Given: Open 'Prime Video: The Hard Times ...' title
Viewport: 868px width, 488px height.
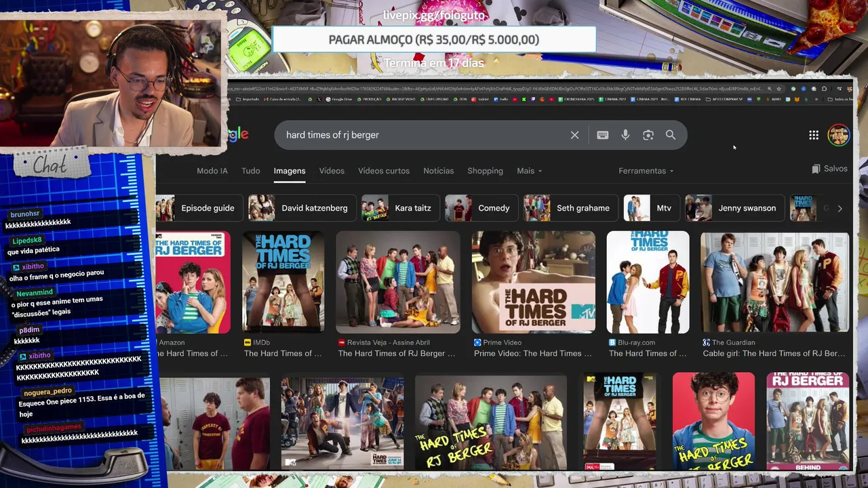Looking at the screenshot, I should click(532, 354).
